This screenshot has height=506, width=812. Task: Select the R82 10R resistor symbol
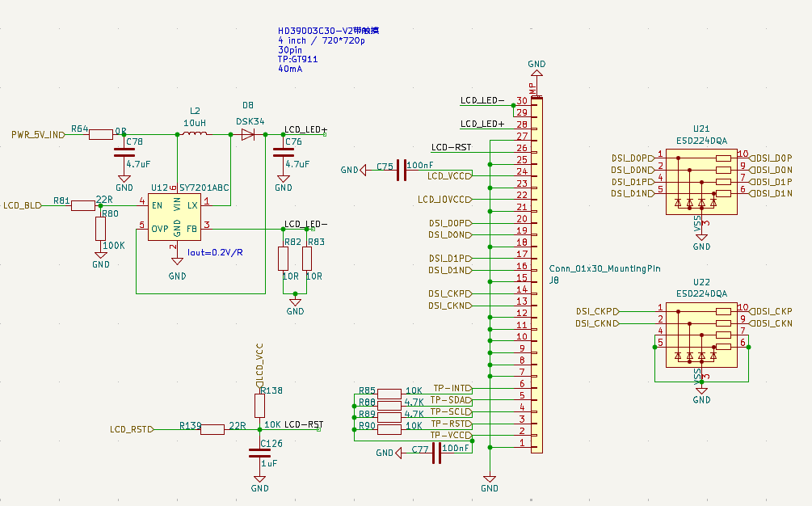click(283, 259)
